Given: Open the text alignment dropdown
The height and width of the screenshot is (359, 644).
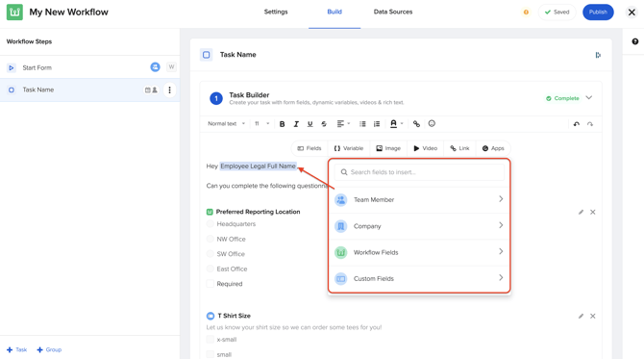Looking at the screenshot, I should pos(343,124).
